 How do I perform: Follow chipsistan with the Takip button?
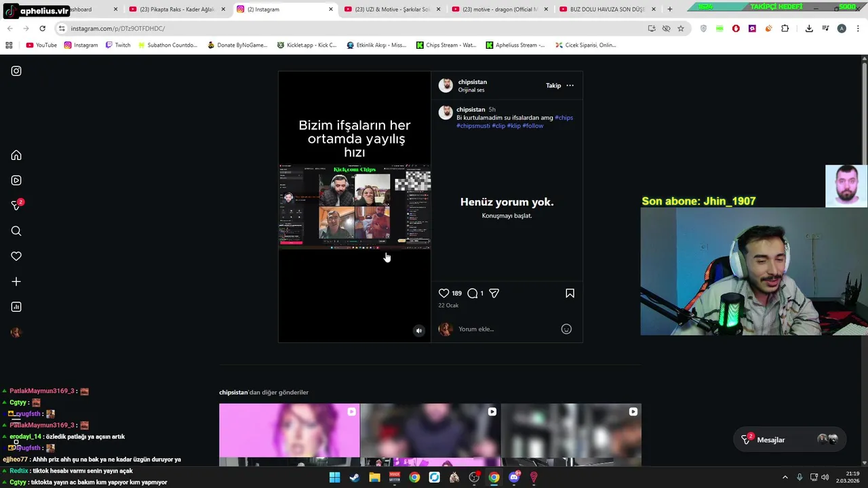tap(553, 85)
